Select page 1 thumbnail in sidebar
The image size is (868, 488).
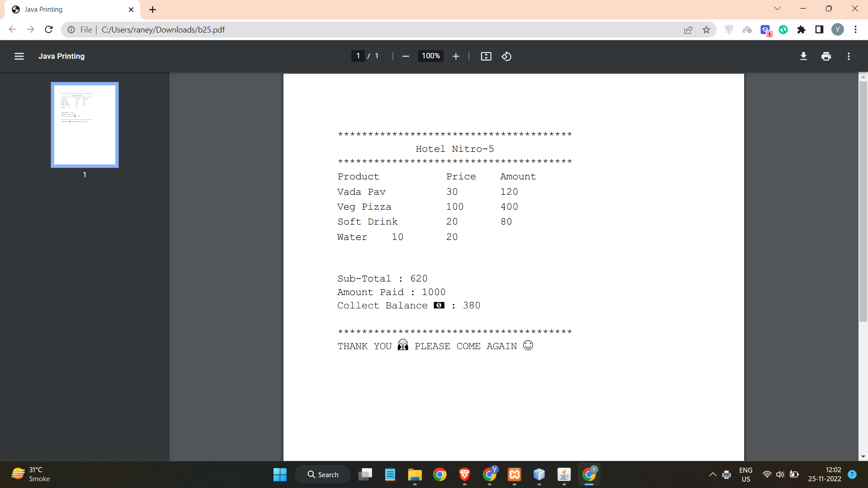click(85, 125)
